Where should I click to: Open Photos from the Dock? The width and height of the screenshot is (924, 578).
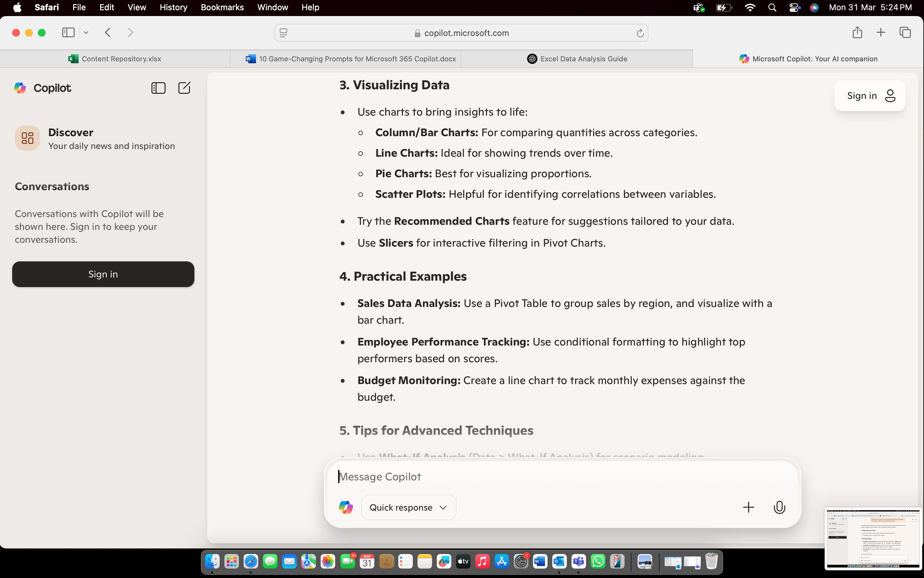pyautogui.click(x=328, y=562)
